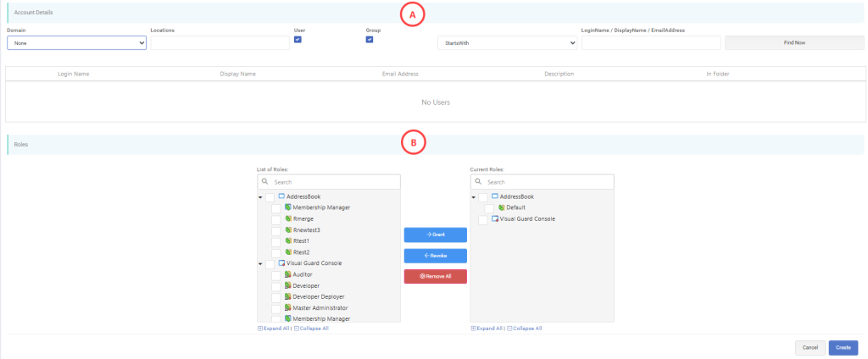This screenshot has height=359, width=868.
Task: Click the AddressBook icon in Current Roles
Action: (x=495, y=196)
